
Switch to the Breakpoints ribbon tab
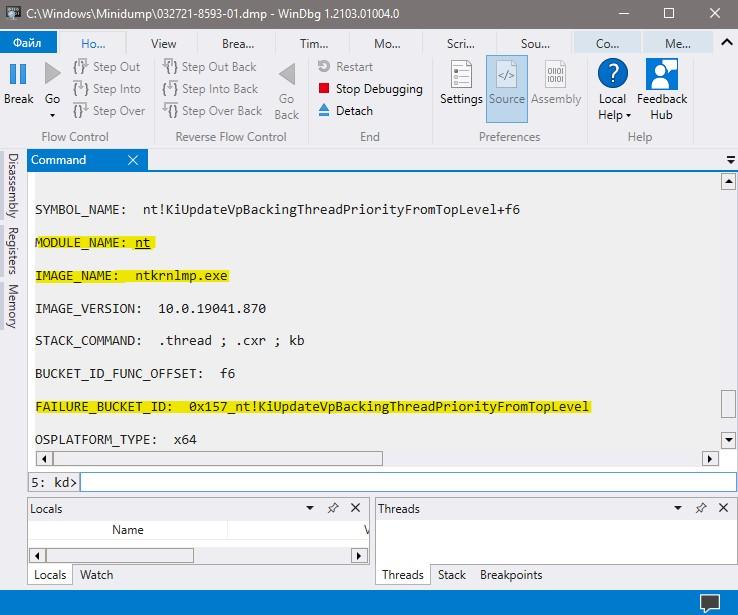click(238, 44)
